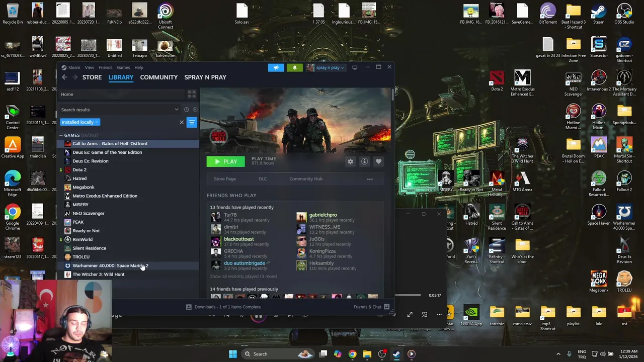The height and width of the screenshot is (362, 644).
Task: Click Big Picture mode monitor icon
Action: [355, 67]
